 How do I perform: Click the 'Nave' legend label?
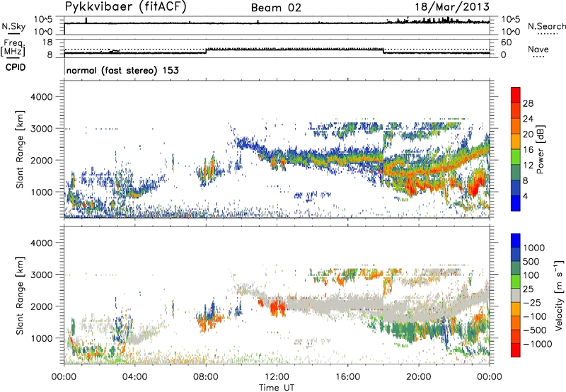(538, 50)
